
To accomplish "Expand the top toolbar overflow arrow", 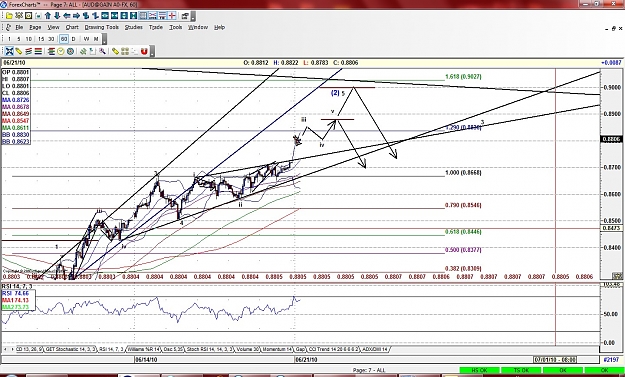I will [x=193, y=16].
